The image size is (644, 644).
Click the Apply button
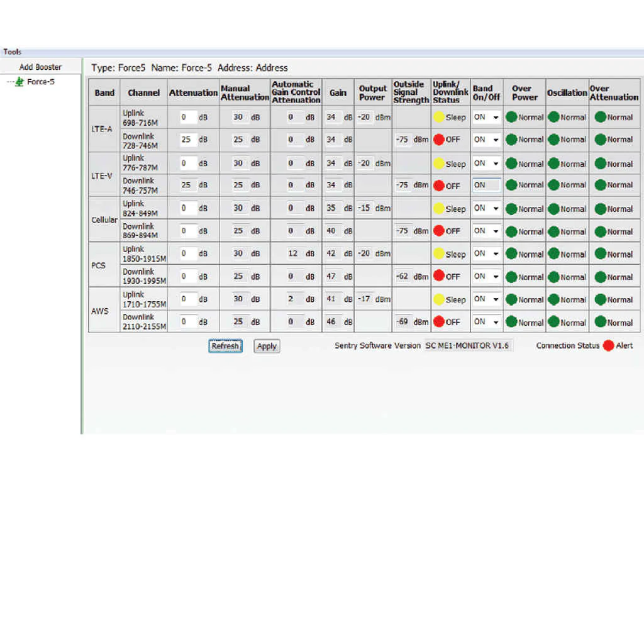point(267,346)
